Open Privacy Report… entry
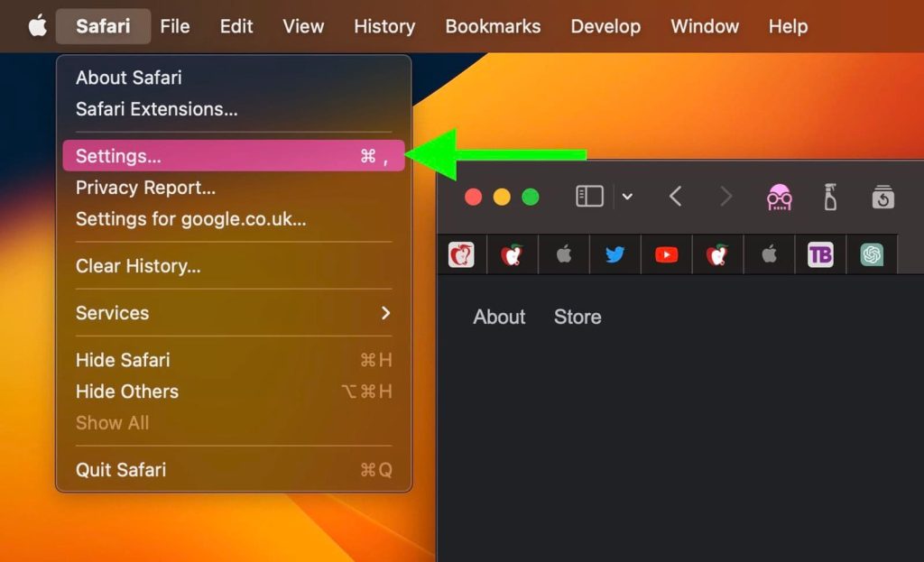 coord(234,188)
